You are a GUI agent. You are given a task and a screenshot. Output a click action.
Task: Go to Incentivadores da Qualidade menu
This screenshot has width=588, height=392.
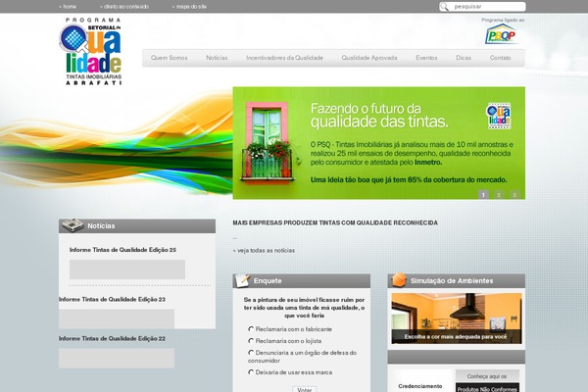point(284,58)
